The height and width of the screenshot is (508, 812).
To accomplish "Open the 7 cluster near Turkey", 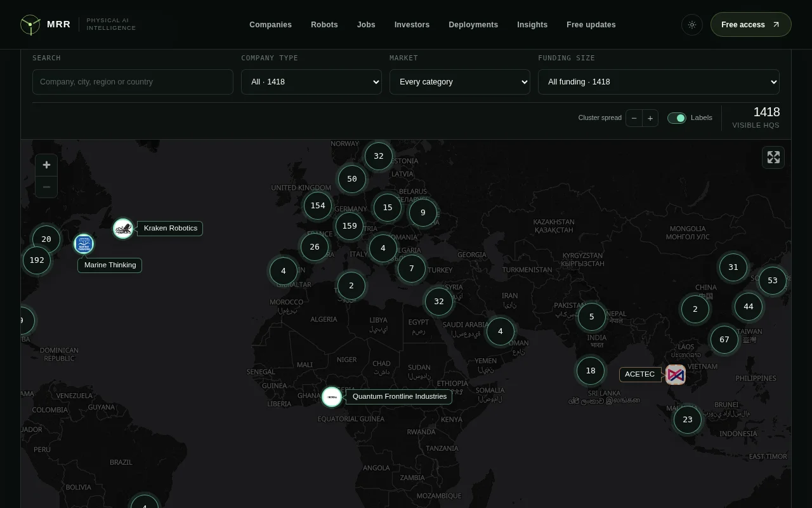I will [x=412, y=269].
